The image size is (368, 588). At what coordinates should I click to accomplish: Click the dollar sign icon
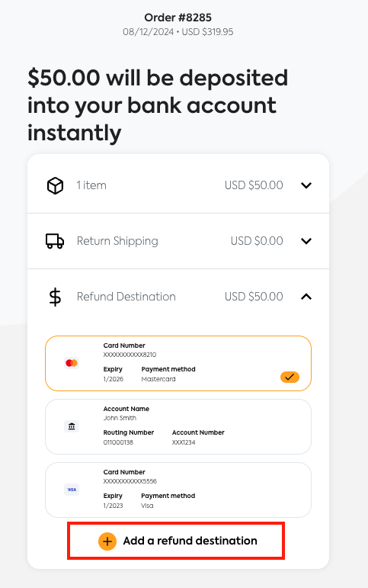(x=55, y=297)
